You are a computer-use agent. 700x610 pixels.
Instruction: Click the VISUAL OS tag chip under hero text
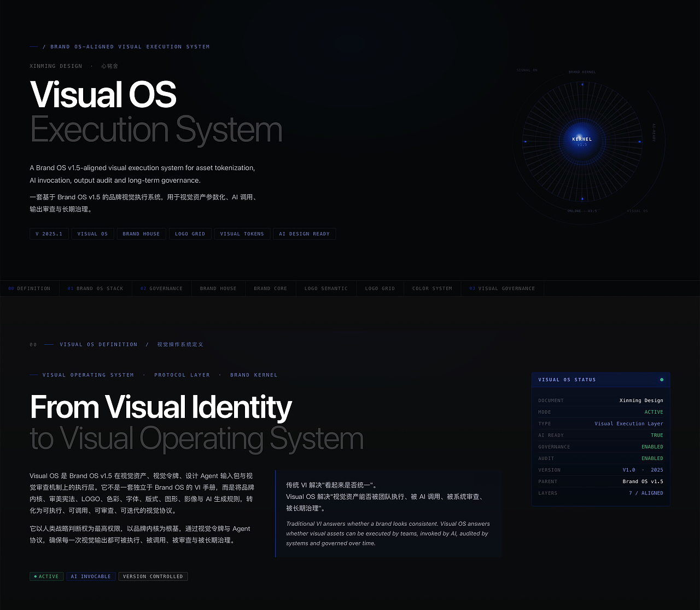click(92, 234)
